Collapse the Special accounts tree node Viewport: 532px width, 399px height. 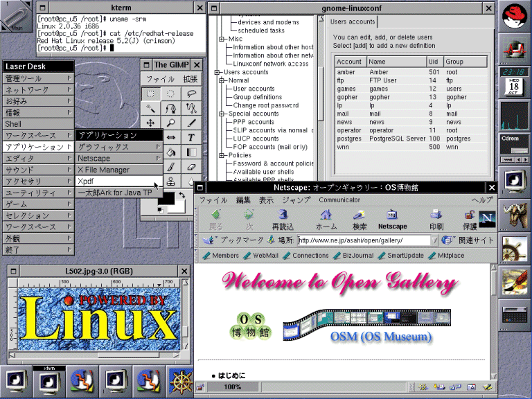[x=222, y=114]
